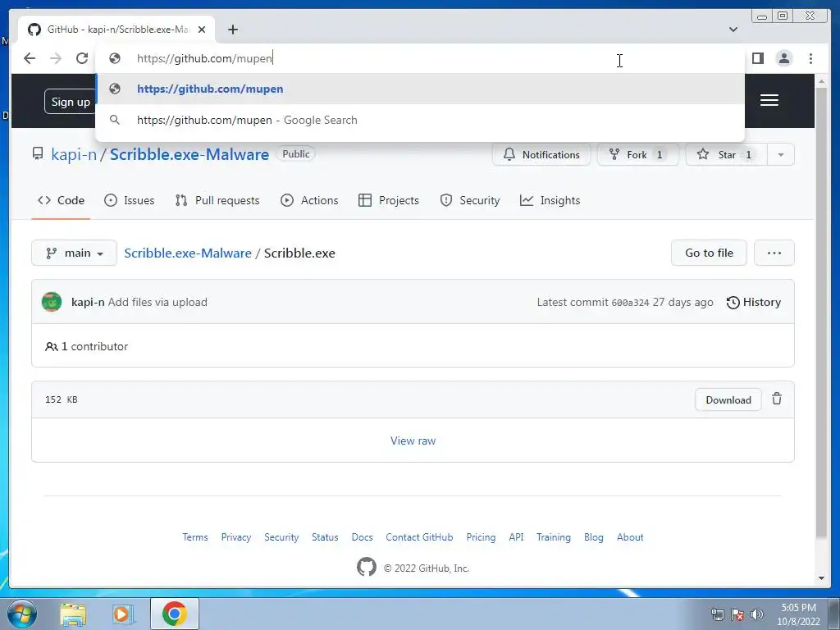
Task: Expand the star lists dropdown arrow
Action: coord(781,155)
